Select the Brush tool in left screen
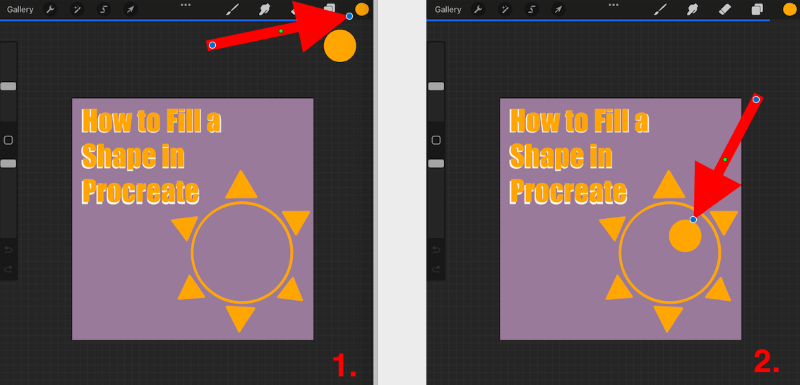800x385 pixels. point(233,10)
